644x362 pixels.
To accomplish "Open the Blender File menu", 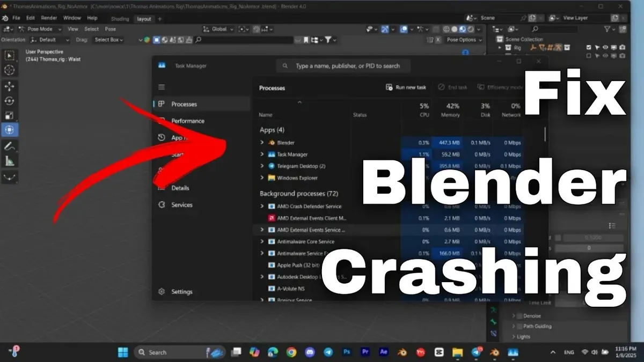I will (x=17, y=18).
